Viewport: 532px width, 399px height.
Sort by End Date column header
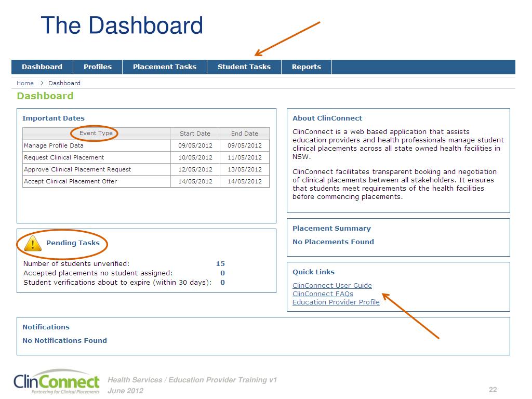coord(245,134)
